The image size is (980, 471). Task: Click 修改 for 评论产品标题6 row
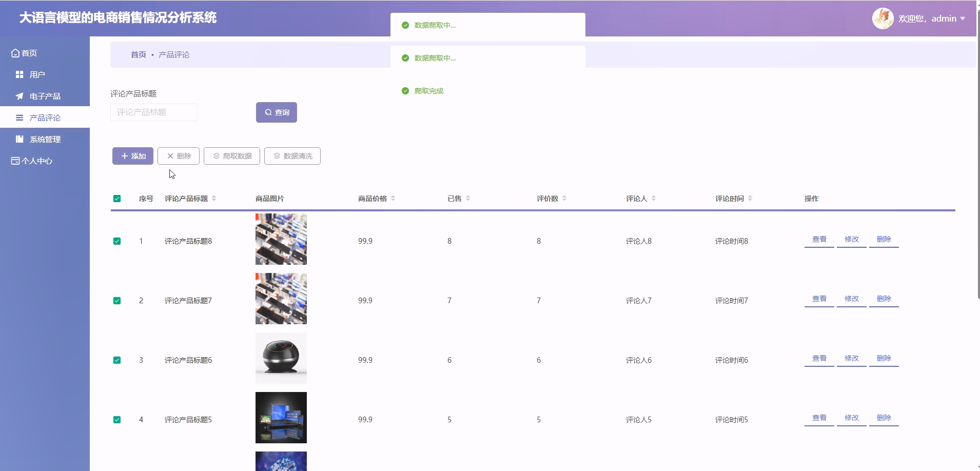pyautogui.click(x=852, y=359)
